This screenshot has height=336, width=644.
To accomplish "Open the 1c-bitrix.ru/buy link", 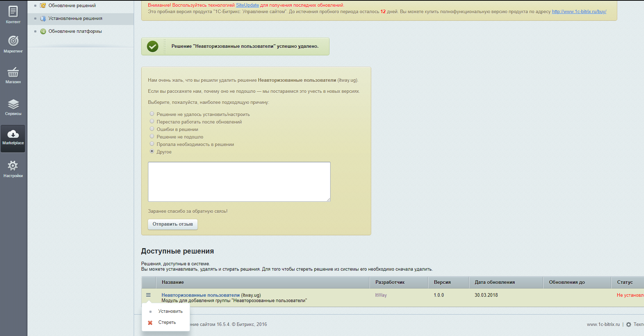I will point(579,12).
